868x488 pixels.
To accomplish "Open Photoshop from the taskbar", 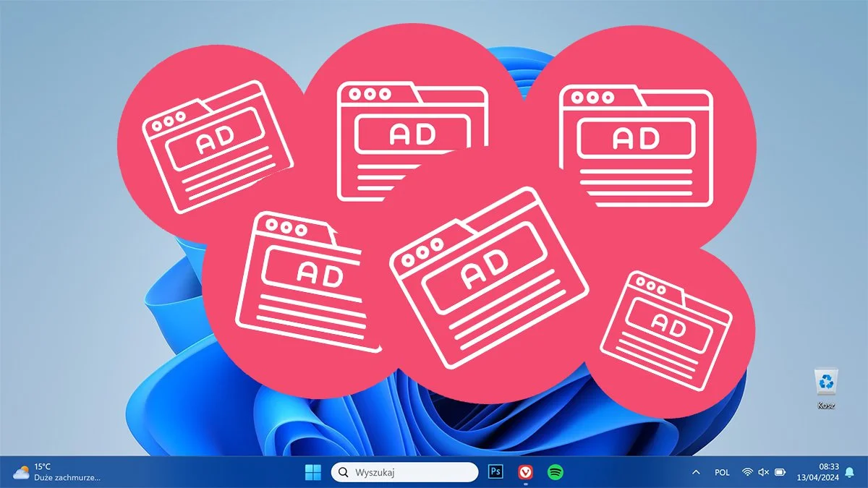I will pyautogui.click(x=495, y=472).
